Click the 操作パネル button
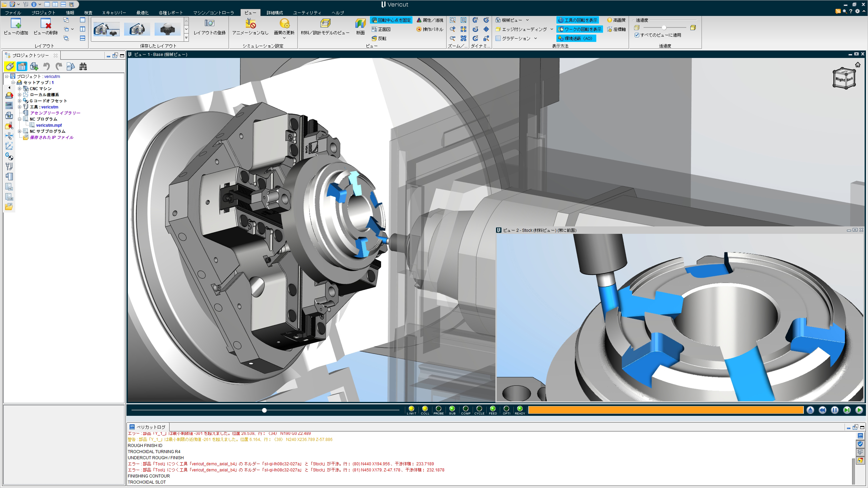The height and width of the screenshot is (488, 868). 430,29
